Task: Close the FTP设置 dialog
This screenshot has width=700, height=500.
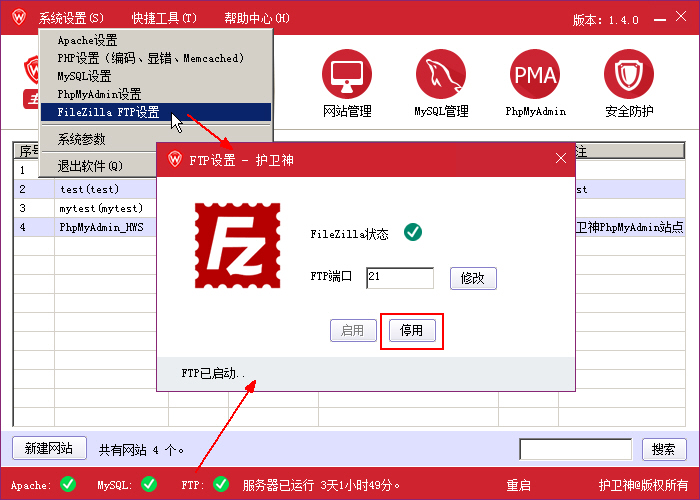Action: click(561, 158)
